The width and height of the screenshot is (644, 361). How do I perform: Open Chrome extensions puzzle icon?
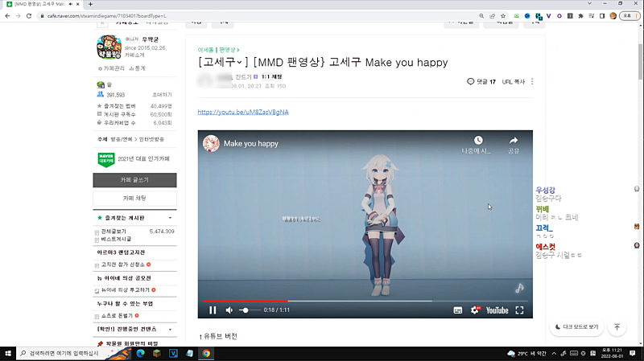coord(580,16)
